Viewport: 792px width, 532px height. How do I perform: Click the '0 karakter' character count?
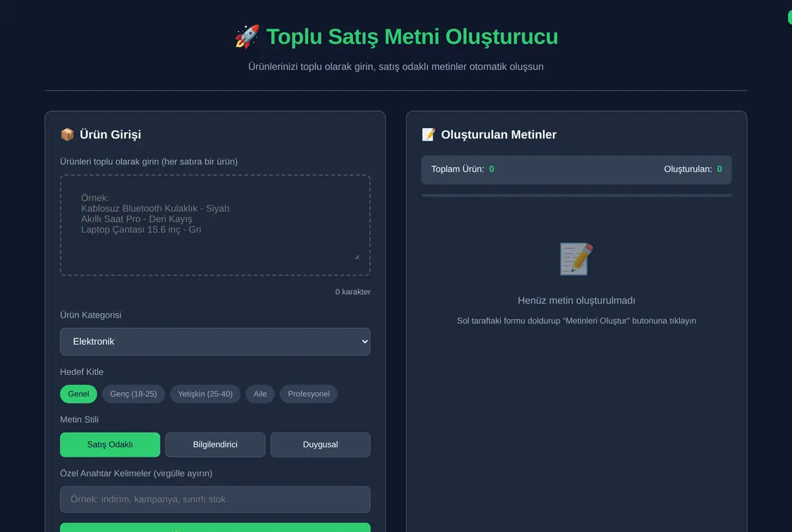tap(353, 292)
